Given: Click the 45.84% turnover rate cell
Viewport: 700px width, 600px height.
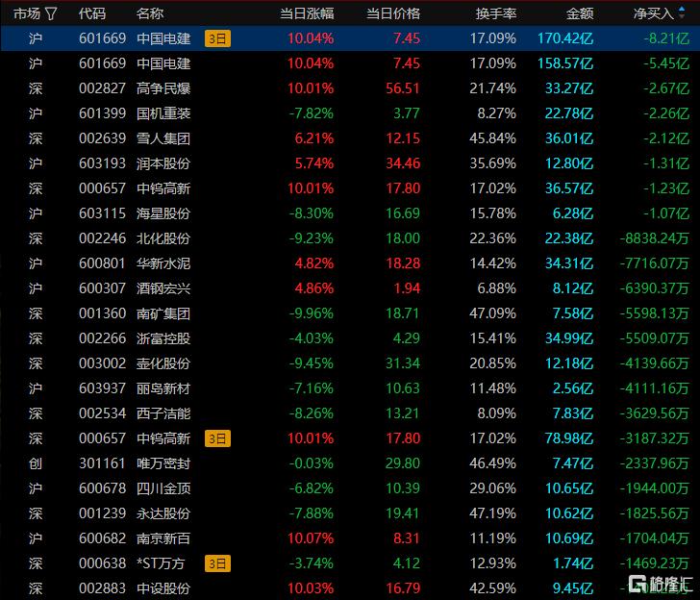Looking at the screenshot, I should 493,138.
